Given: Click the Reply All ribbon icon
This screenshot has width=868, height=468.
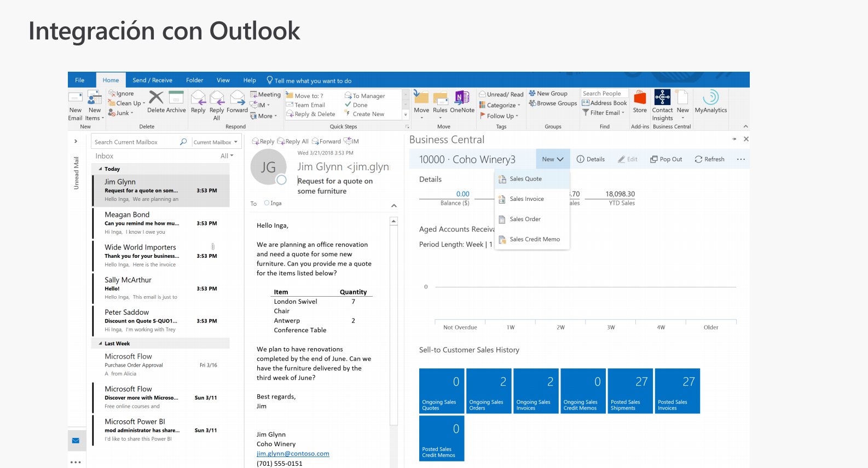Looking at the screenshot, I should (217, 106).
